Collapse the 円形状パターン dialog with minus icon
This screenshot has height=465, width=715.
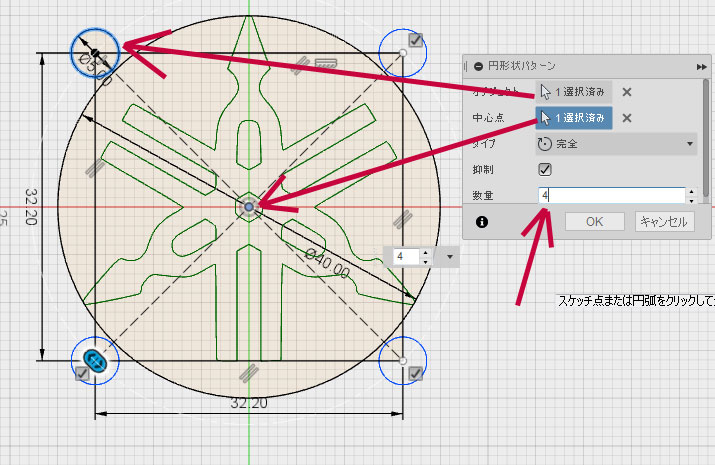[478, 66]
